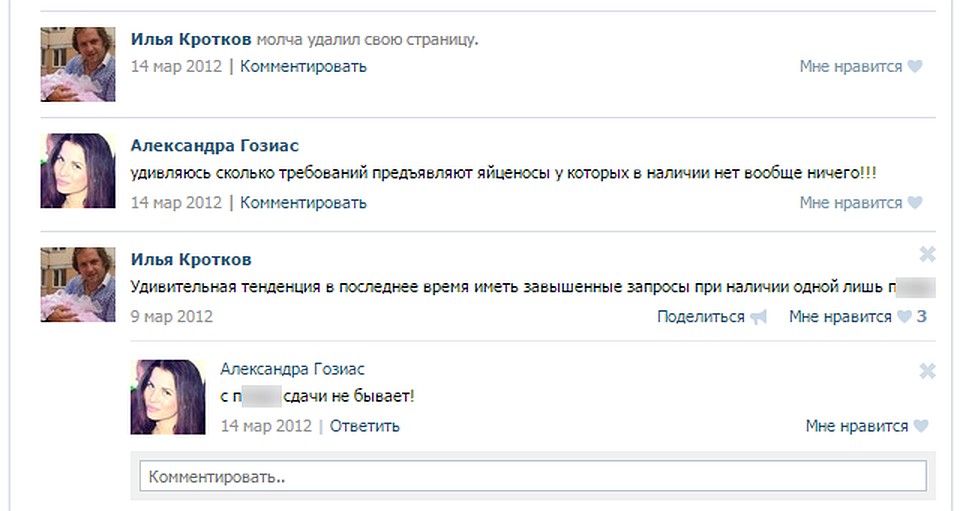The image size is (960, 511).
Task: Open Илья Кротков's avatar on the 9 мар post
Action: 78,285
